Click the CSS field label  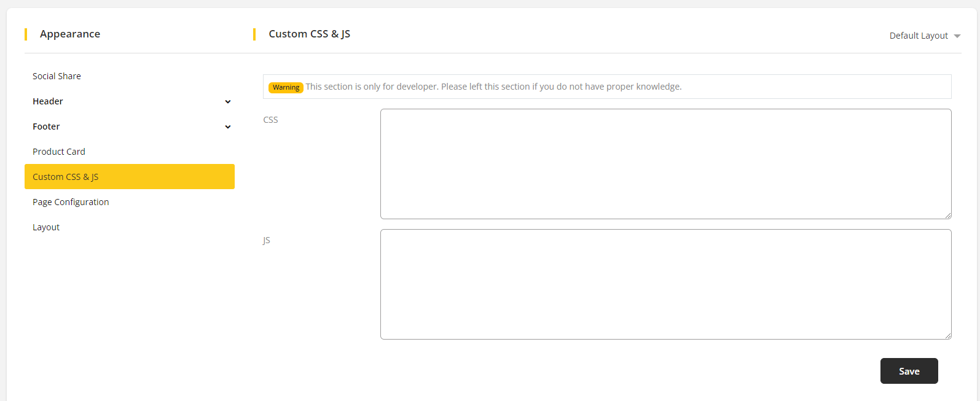point(270,120)
